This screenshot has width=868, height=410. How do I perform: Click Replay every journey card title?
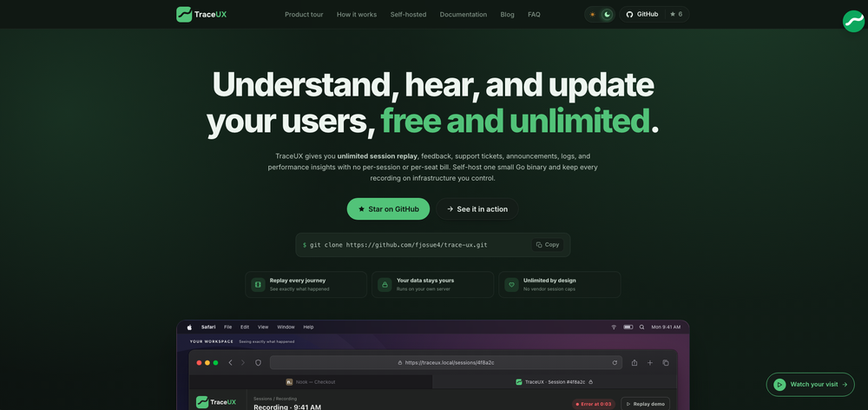click(297, 281)
